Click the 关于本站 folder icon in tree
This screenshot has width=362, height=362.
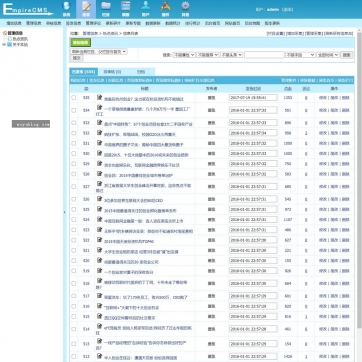point(9,44)
